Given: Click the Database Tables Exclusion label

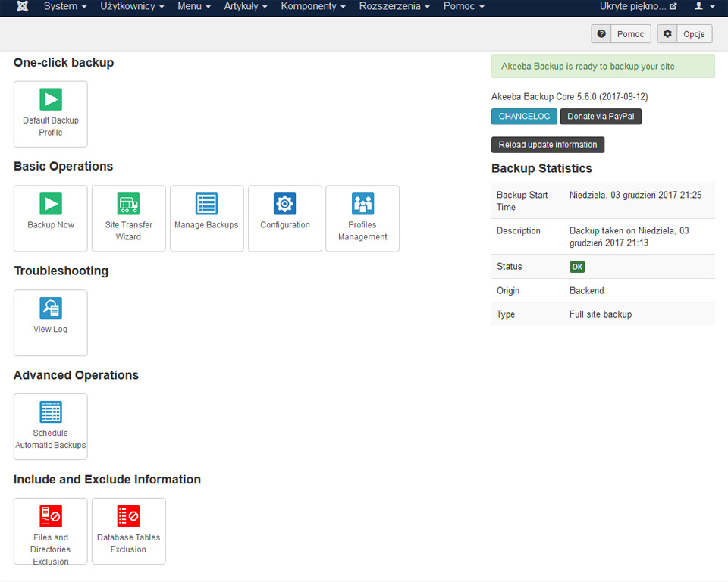Looking at the screenshot, I should click(x=129, y=543).
